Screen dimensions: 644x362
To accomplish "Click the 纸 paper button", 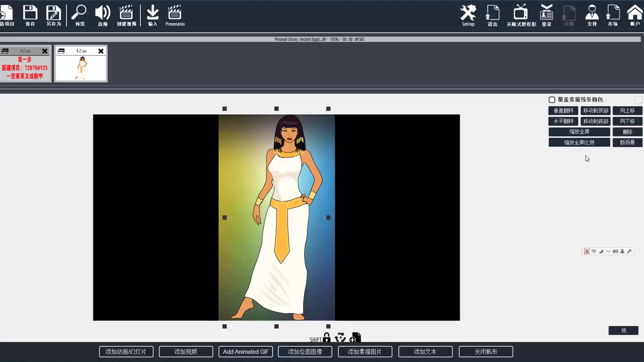I will 623,330.
